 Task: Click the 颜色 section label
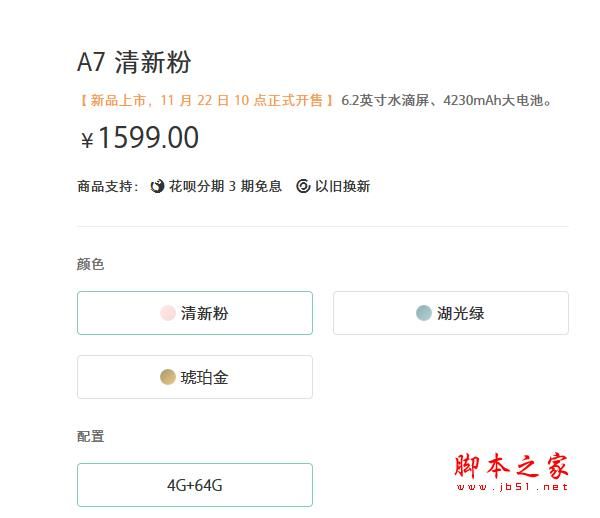pyautogui.click(x=90, y=264)
